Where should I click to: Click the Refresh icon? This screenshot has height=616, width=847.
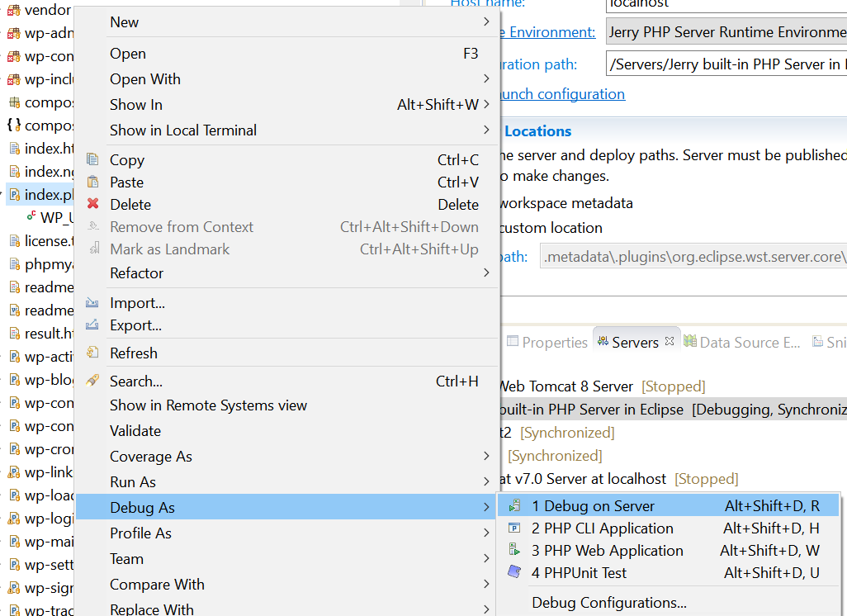pyautogui.click(x=92, y=353)
